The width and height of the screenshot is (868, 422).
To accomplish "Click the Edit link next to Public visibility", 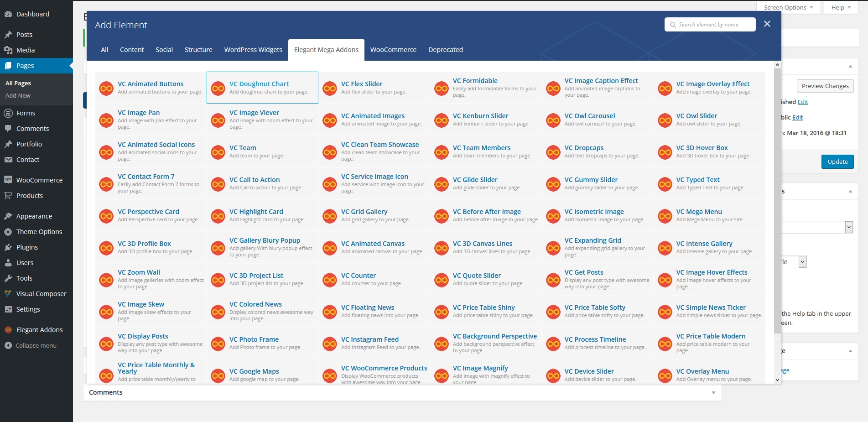I will (797, 117).
